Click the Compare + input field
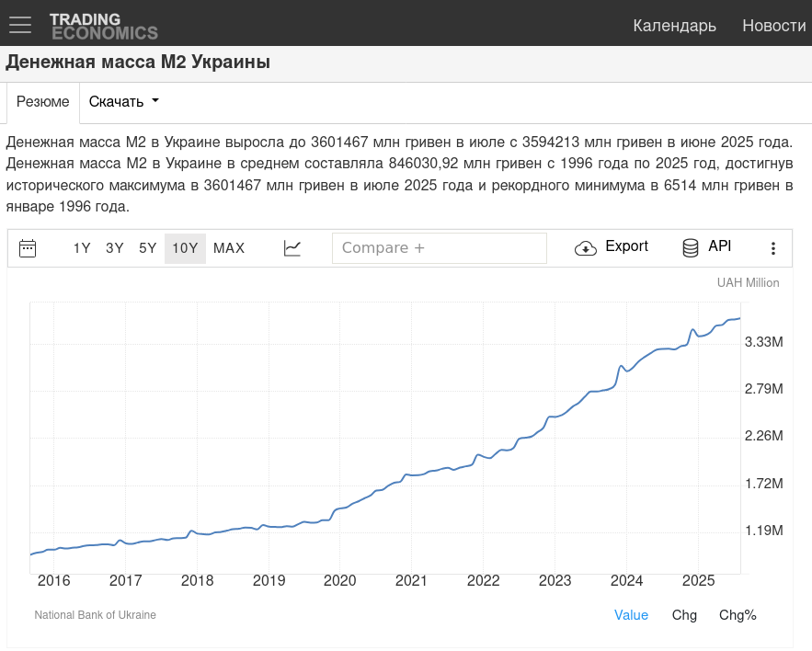812x651 pixels. 439,248
